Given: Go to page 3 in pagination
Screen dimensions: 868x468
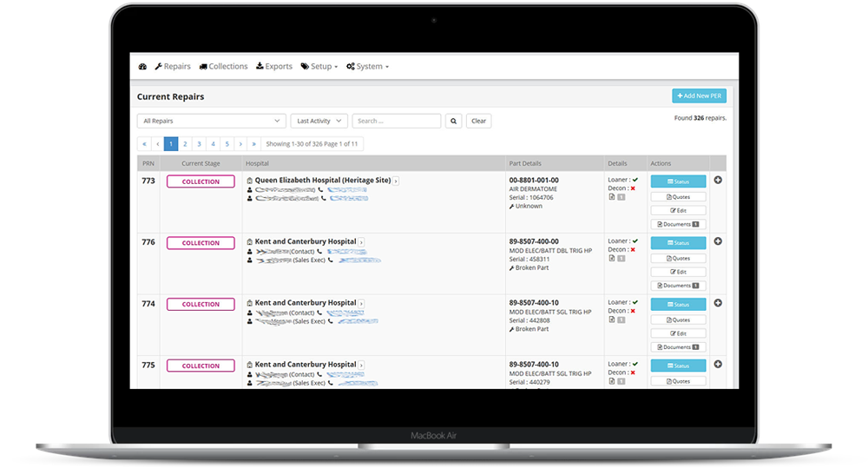Looking at the screenshot, I should click(199, 144).
